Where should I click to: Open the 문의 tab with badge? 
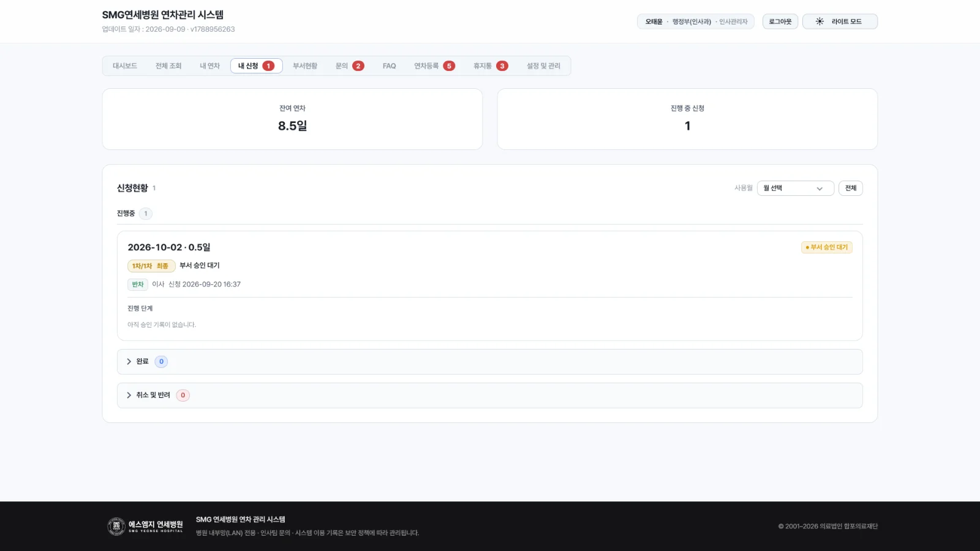pyautogui.click(x=350, y=66)
